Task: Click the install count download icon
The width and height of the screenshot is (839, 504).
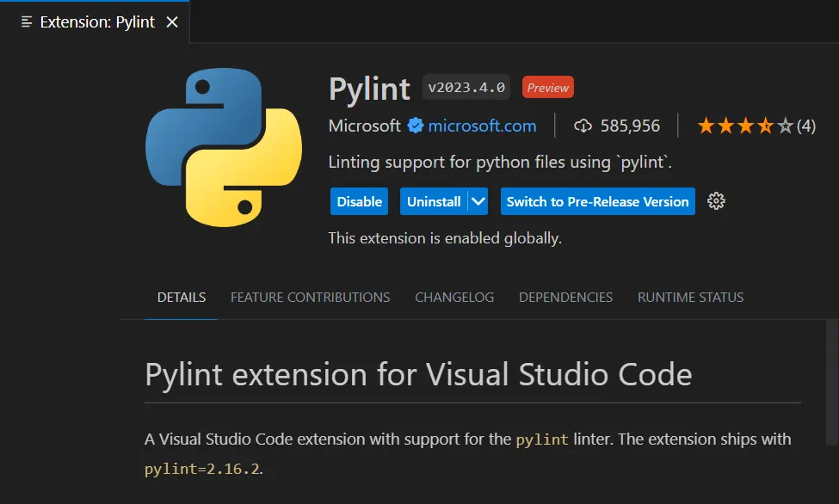Action: click(583, 126)
